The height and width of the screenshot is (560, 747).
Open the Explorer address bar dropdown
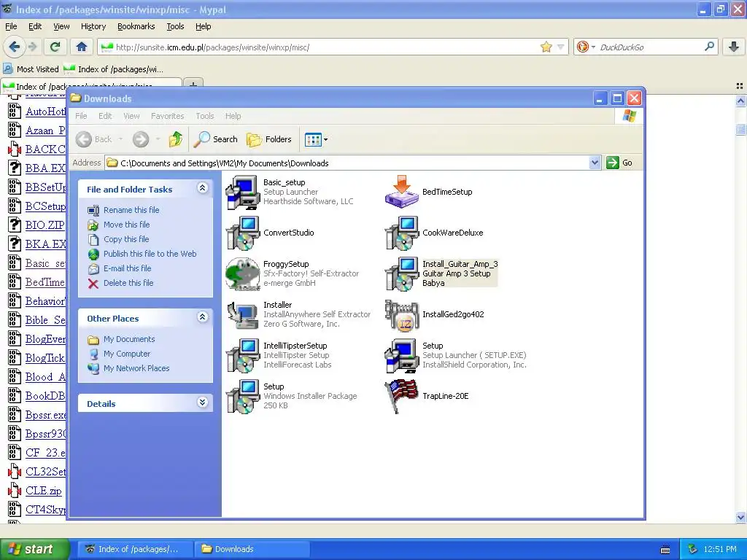coord(595,163)
